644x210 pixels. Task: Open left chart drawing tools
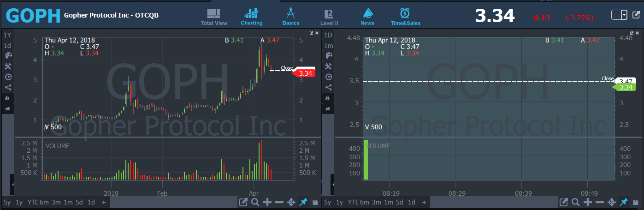point(7,66)
